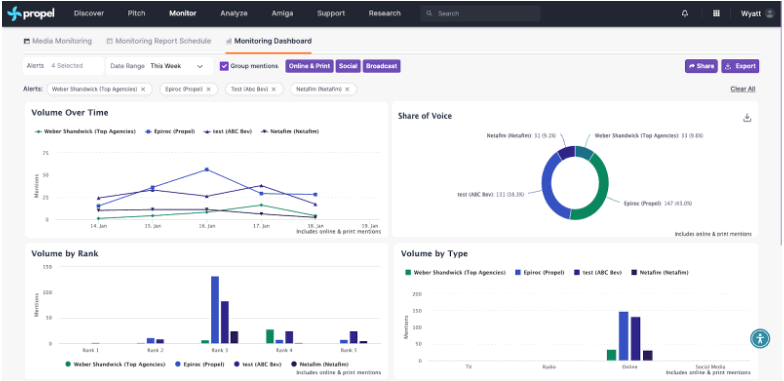The height and width of the screenshot is (381, 784).
Task: Click the tallest Rank 3 Epiroc bar
Action: click(215, 310)
